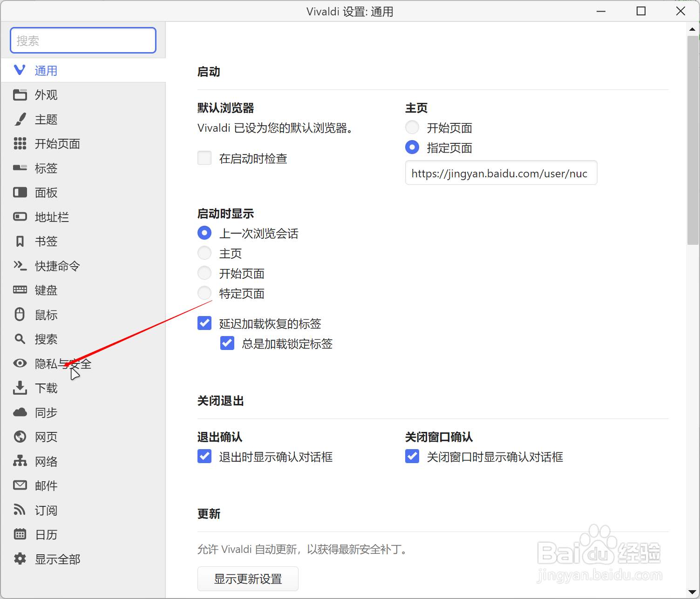The height and width of the screenshot is (599, 700).
Task: Switch to the 通用 (General) section
Action: point(46,70)
